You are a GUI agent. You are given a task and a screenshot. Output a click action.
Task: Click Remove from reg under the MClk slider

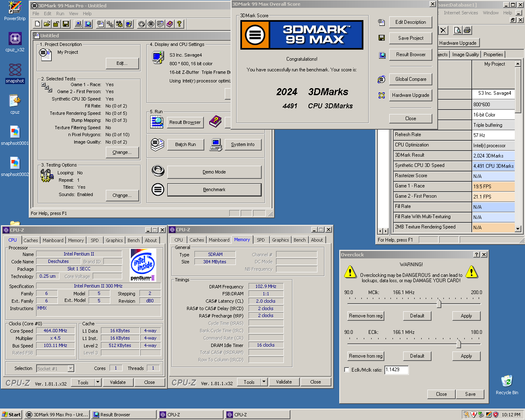366,316
